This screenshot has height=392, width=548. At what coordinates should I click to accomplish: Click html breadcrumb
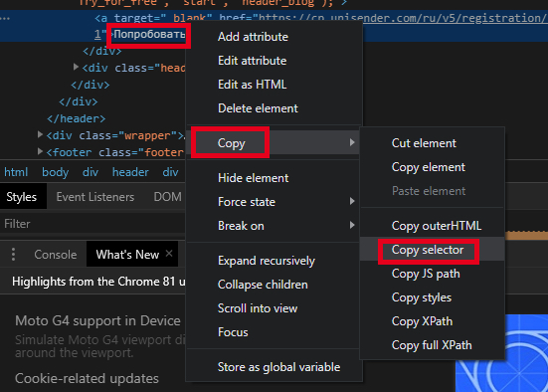coord(16,172)
